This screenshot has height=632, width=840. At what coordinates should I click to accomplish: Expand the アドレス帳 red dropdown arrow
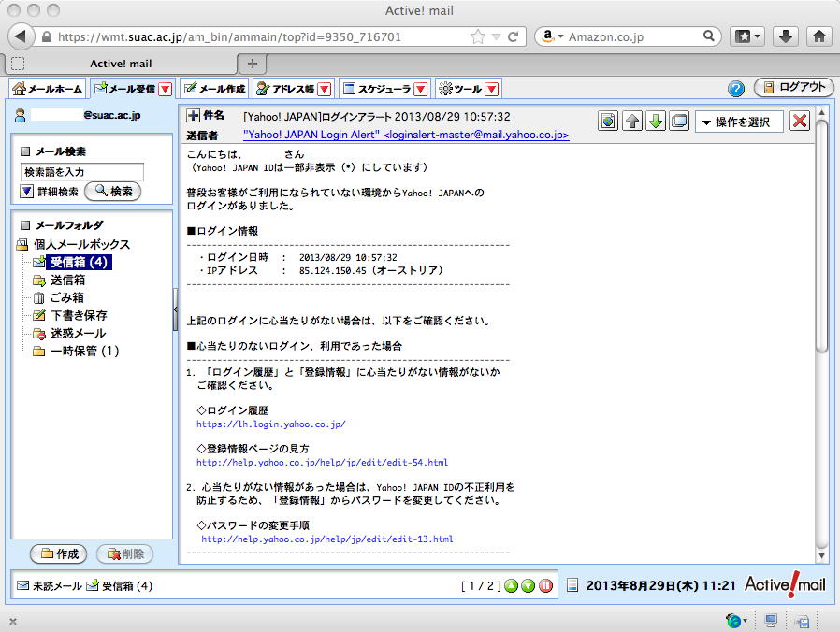point(324,89)
